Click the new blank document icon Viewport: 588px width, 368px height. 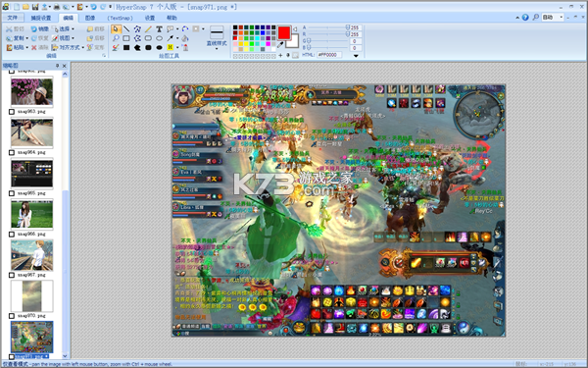(17, 7)
